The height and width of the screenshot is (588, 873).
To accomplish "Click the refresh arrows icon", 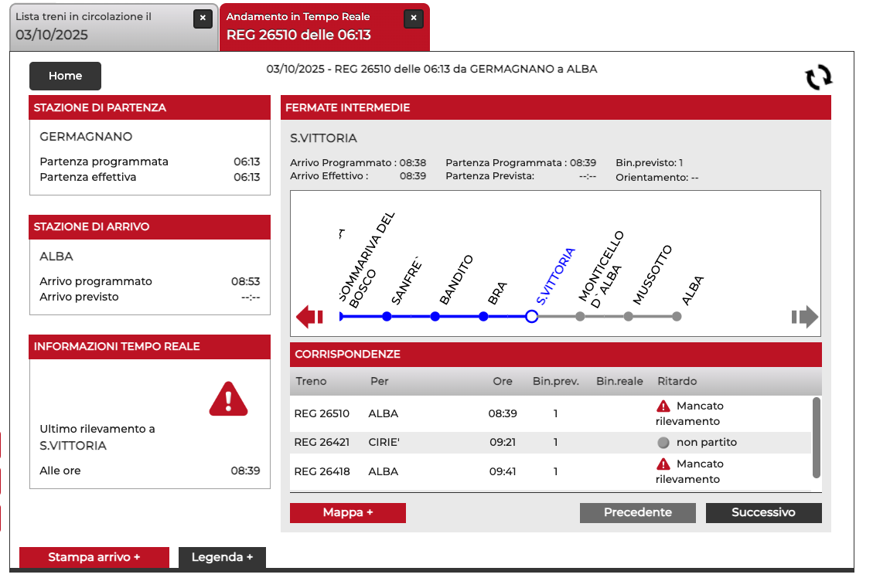I will coord(818,77).
